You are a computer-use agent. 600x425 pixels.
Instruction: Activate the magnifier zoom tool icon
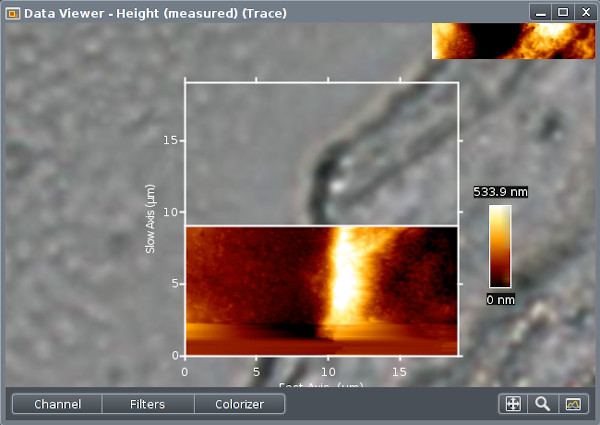tap(543, 404)
